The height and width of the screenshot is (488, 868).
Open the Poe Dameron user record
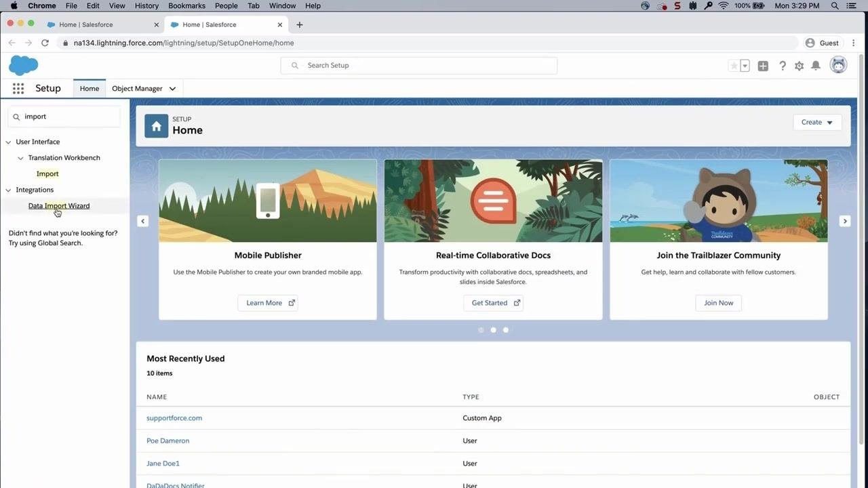click(167, 441)
